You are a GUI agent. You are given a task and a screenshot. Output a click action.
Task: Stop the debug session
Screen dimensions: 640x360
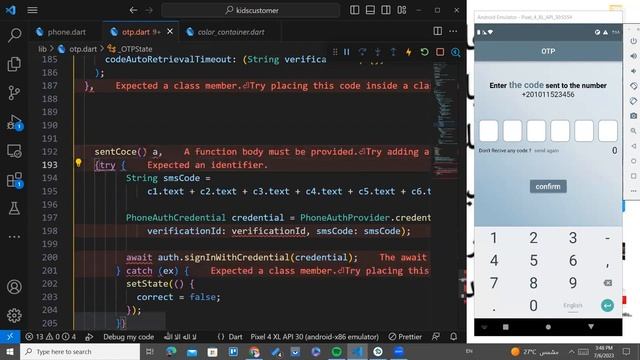tap(440, 52)
